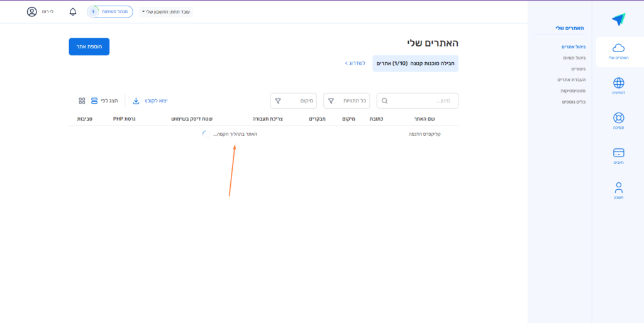Open חשבון person icon in sidebar

(x=619, y=187)
